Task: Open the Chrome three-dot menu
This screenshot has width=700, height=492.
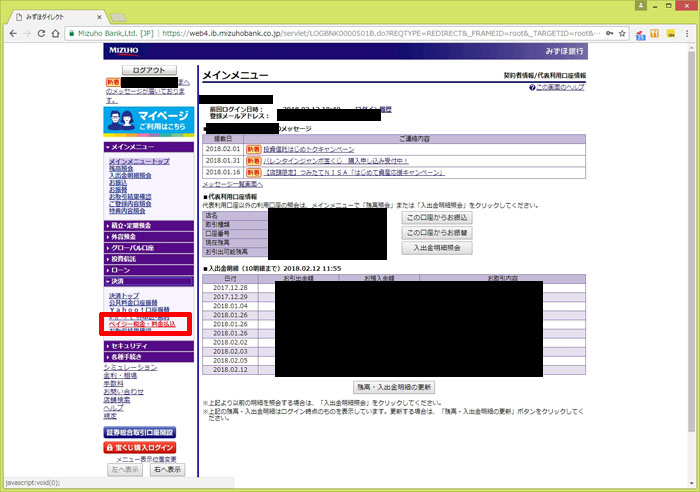Action: point(688,33)
